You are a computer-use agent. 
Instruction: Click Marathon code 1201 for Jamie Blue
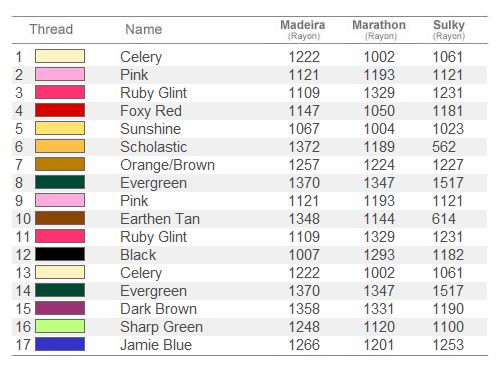(379, 345)
